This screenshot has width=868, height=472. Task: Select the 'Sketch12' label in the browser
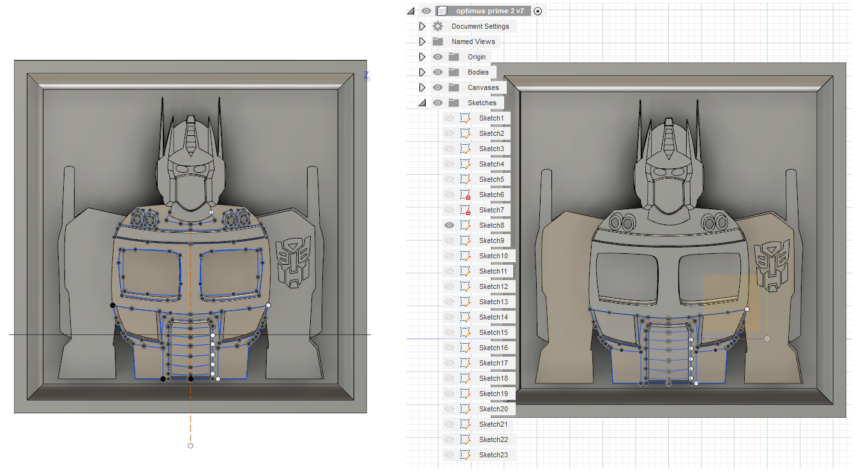(x=494, y=286)
